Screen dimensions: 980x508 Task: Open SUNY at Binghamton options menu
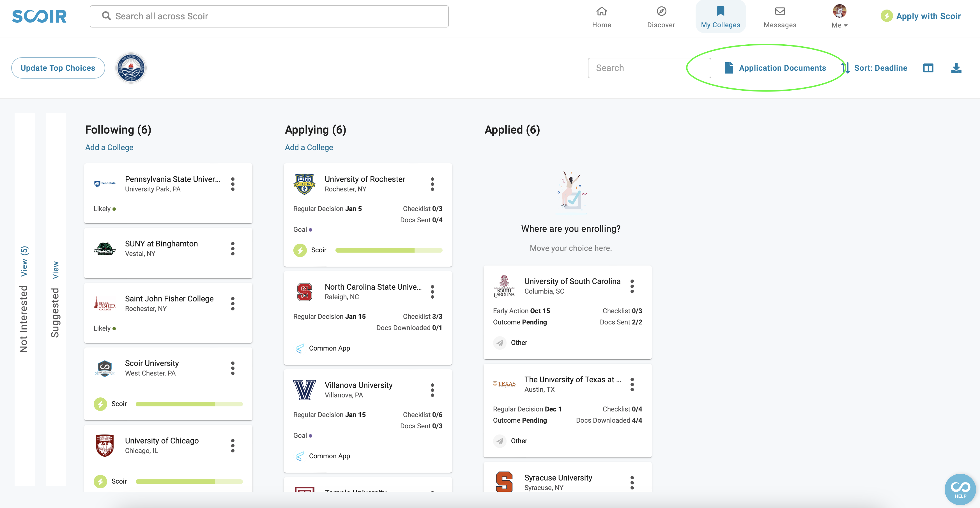tap(233, 249)
